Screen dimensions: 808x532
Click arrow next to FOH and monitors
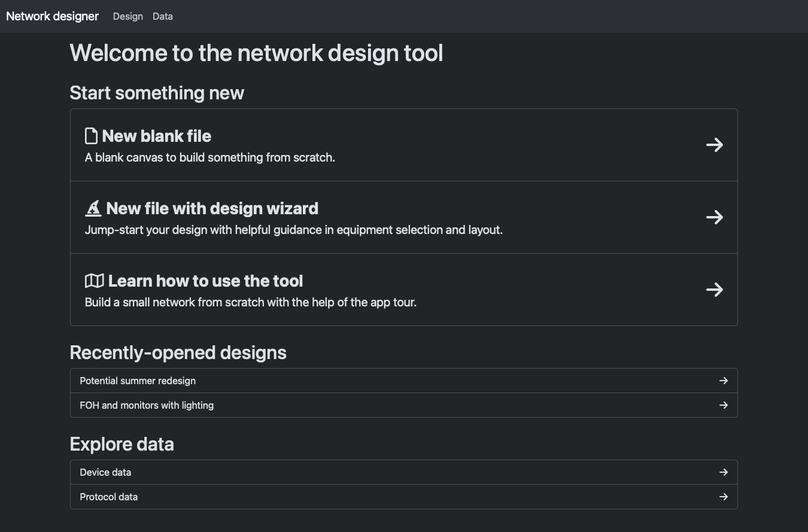[723, 405]
